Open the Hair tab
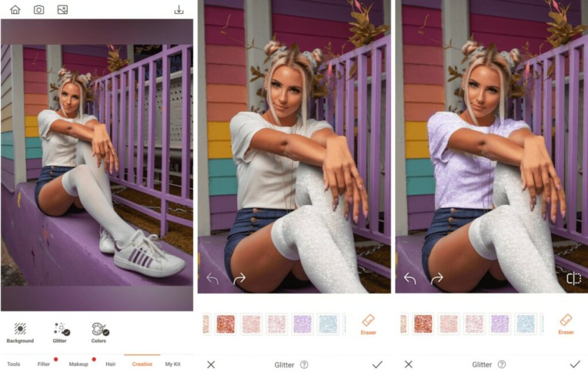This screenshot has width=588, height=376. click(x=111, y=364)
